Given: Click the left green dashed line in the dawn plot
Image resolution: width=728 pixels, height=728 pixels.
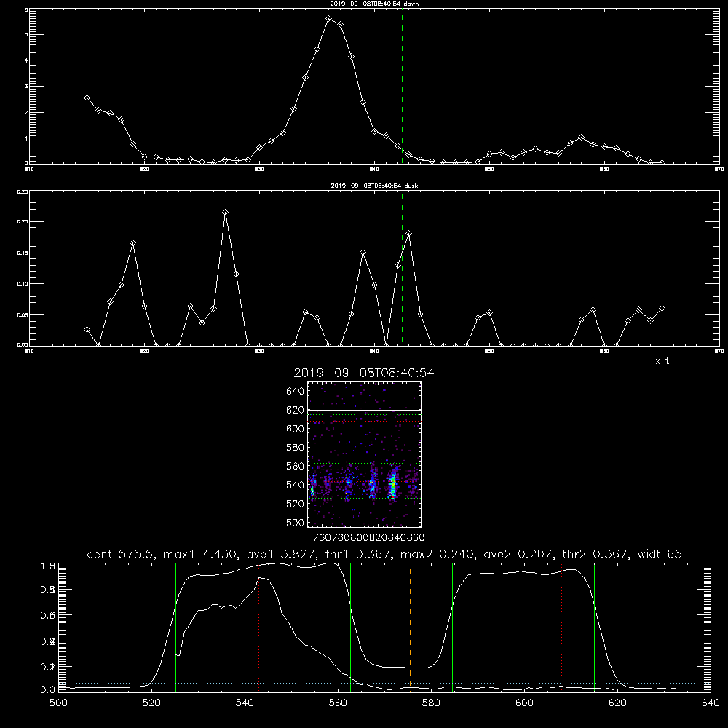Looking at the screenshot, I should tap(232, 87).
